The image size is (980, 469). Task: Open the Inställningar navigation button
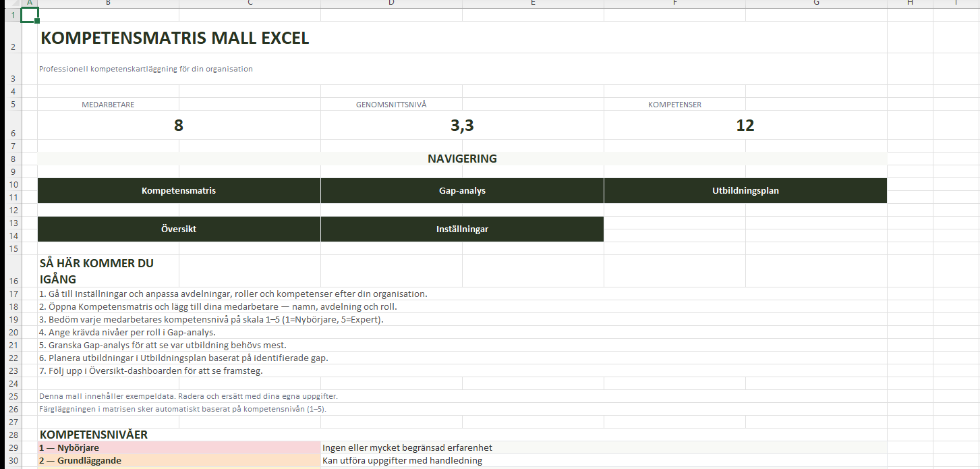point(462,229)
